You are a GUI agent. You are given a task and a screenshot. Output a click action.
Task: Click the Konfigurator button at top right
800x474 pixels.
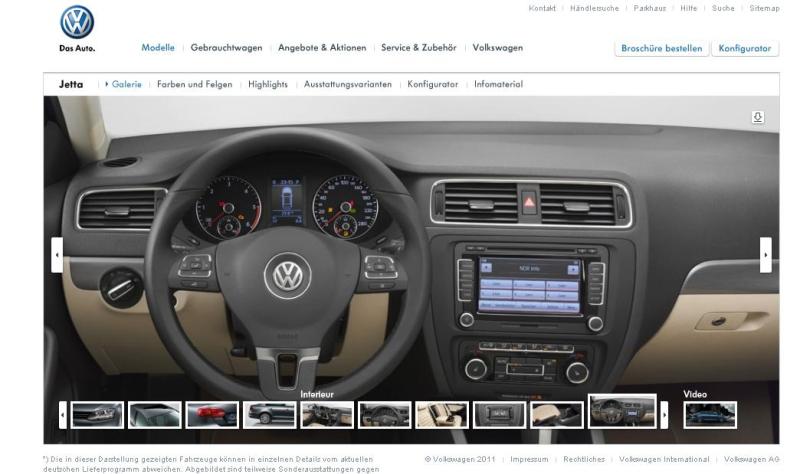pos(744,48)
